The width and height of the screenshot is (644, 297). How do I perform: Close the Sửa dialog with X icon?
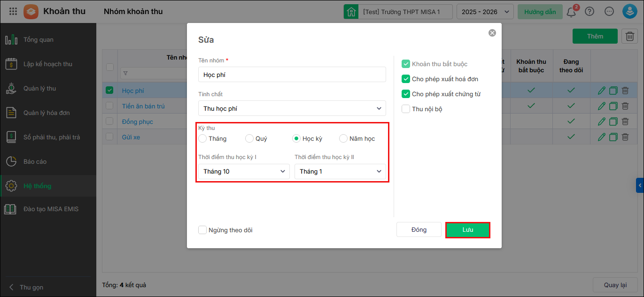492,33
